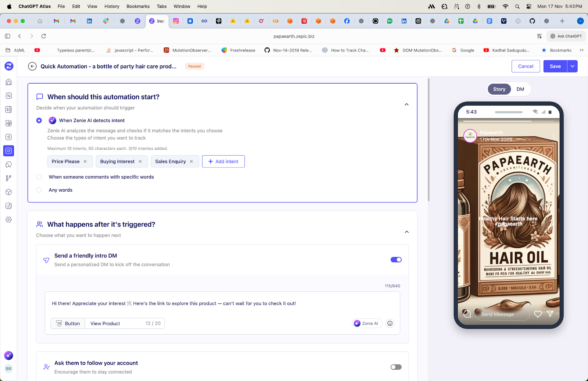Switch preview to DM tab

point(520,89)
